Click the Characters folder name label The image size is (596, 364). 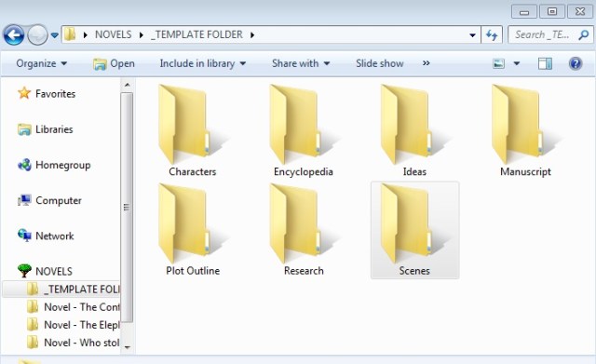(x=193, y=171)
